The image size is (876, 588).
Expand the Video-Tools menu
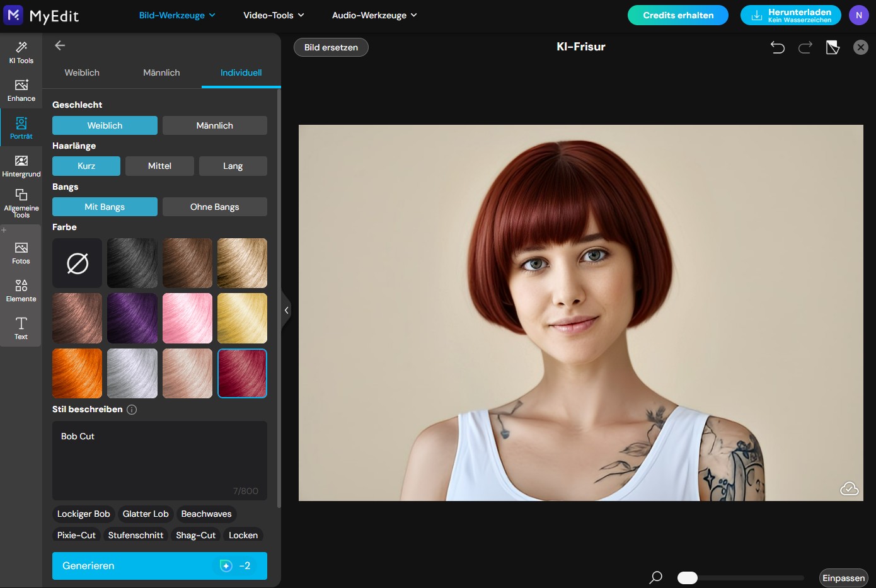tap(274, 14)
